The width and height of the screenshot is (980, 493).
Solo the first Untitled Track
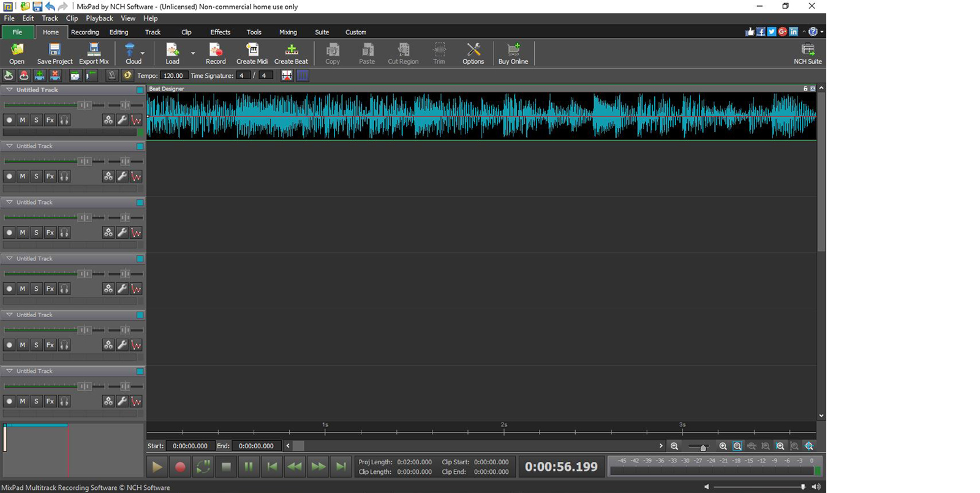pyautogui.click(x=36, y=120)
